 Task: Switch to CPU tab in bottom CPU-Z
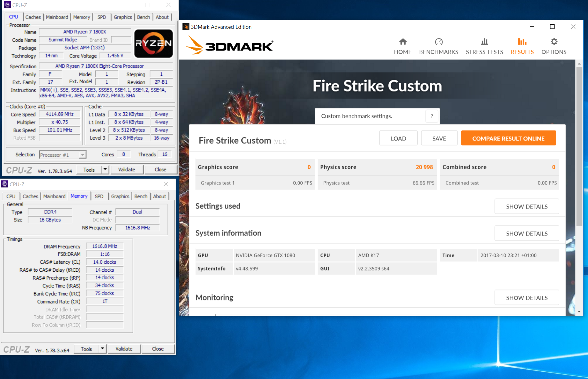coord(11,196)
